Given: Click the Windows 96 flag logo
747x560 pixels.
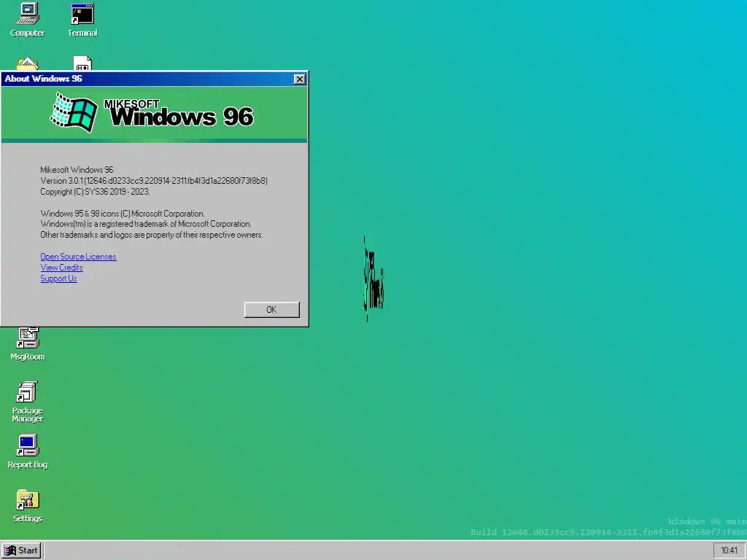Looking at the screenshot, I should pos(74,113).
